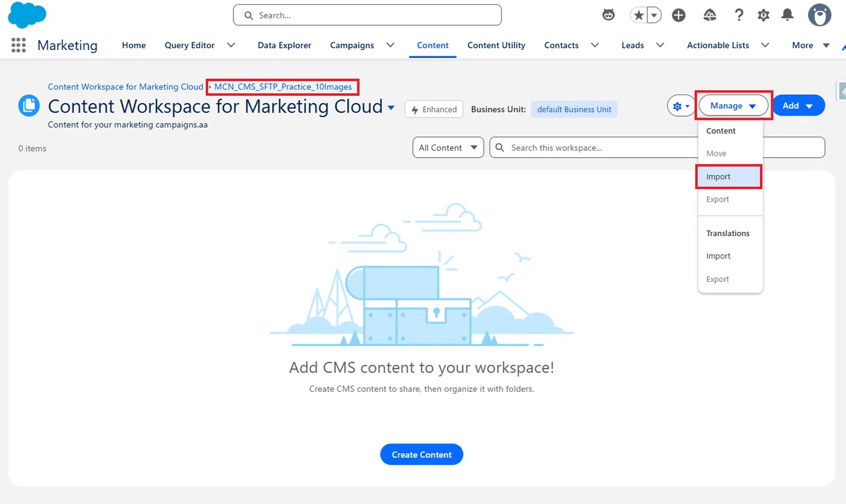Go to the Home tab
846x504 pixels.
tap(134, 45)
